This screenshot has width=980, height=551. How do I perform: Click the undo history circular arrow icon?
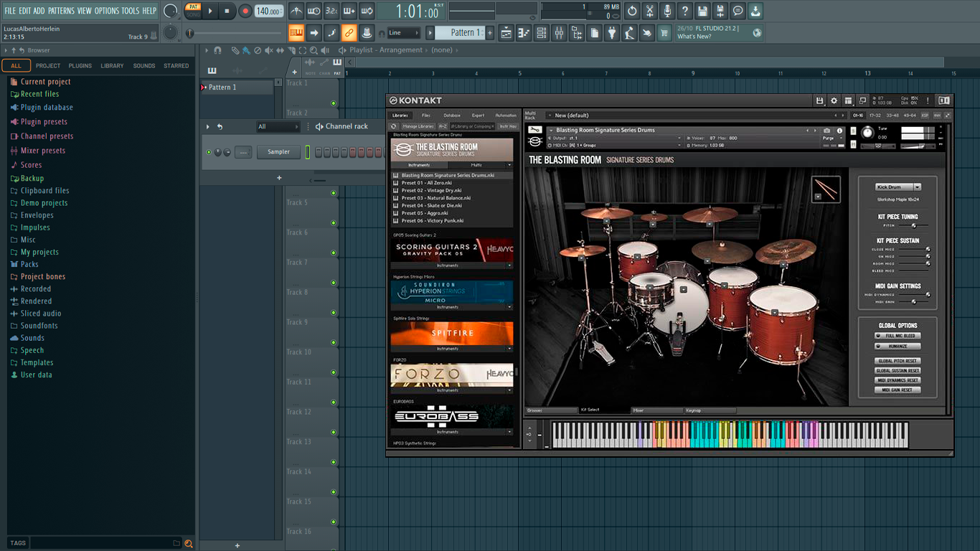pyautogui.click(x=632, y=11)
